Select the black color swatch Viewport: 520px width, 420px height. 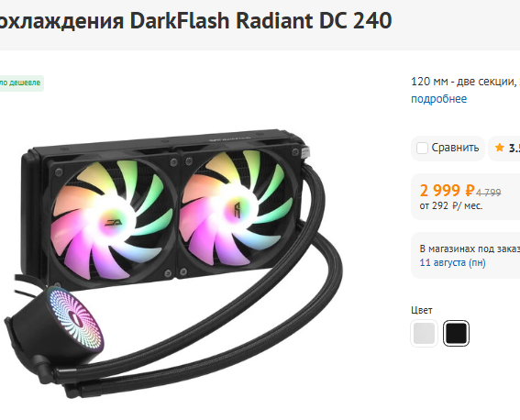pos(456,333)
